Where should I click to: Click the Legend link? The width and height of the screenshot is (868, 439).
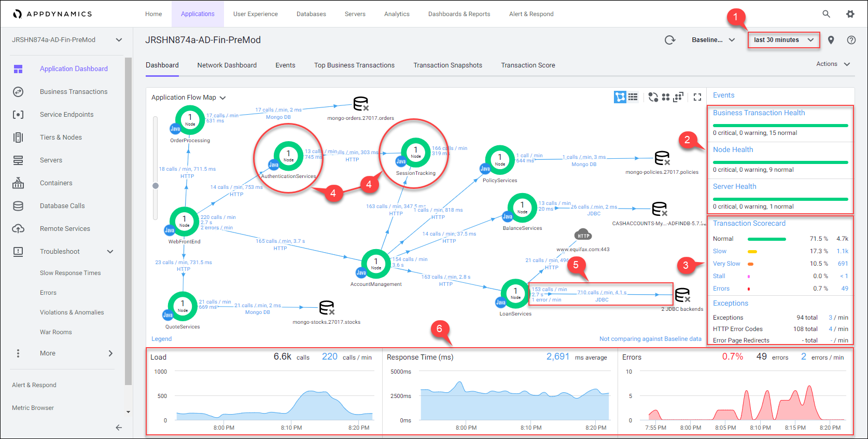(161, 339)
